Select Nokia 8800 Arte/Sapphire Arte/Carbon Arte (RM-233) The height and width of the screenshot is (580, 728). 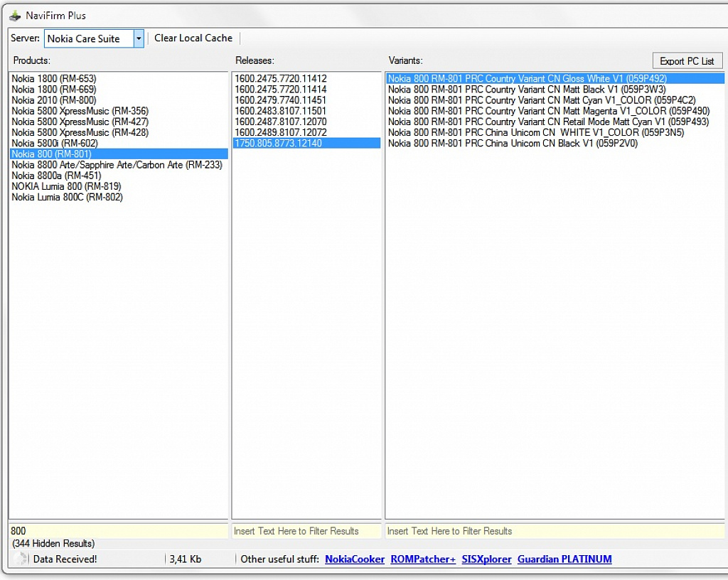119,165
